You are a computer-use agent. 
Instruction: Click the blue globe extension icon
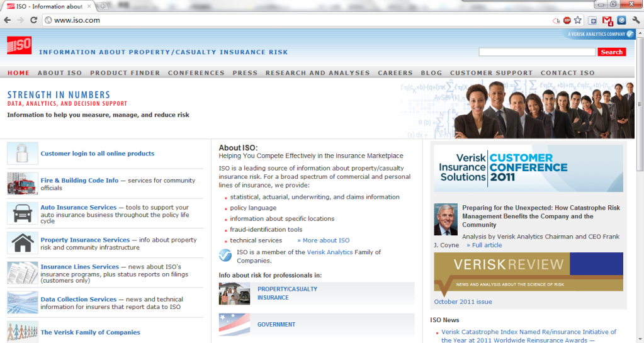622,20
